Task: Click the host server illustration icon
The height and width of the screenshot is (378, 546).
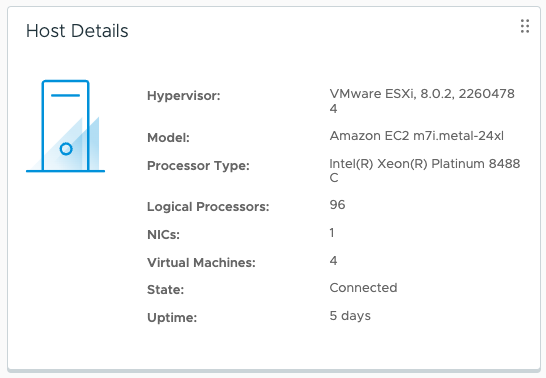Action: [65, 126]
